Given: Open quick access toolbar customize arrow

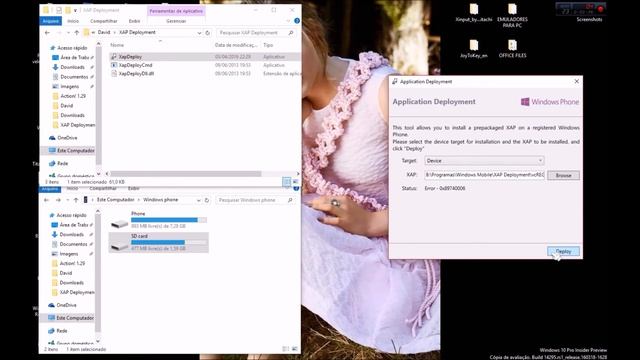Looking at the screenshot, I should (76, 10).
